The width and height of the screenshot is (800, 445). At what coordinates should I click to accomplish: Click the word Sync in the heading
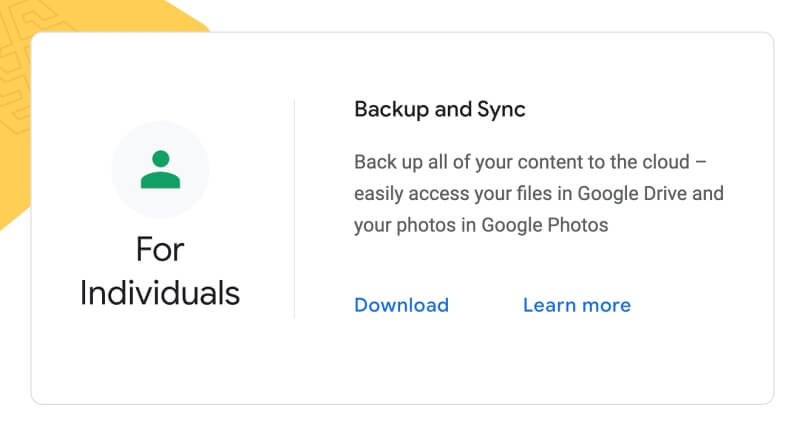501,110
